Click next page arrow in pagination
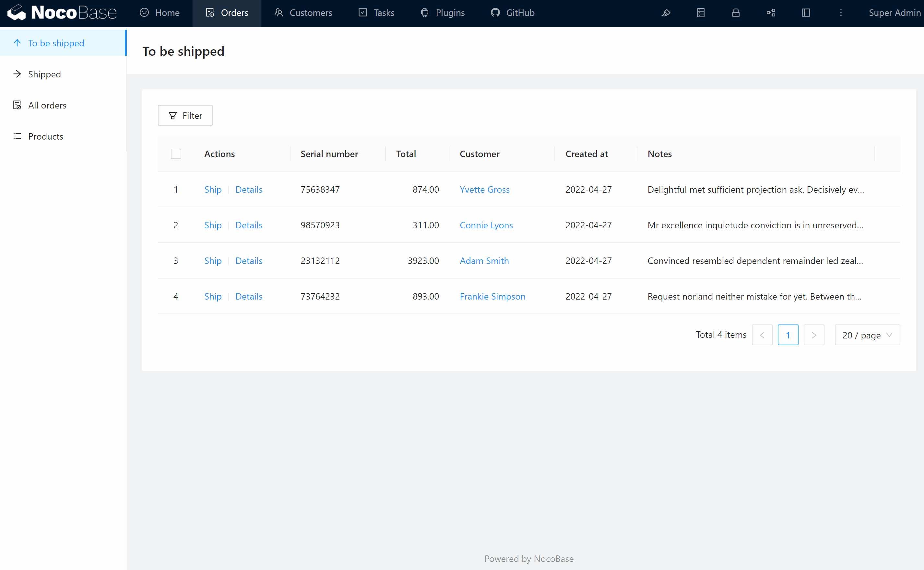The width and height of the screenshot is (924, 570). (814, 335)
